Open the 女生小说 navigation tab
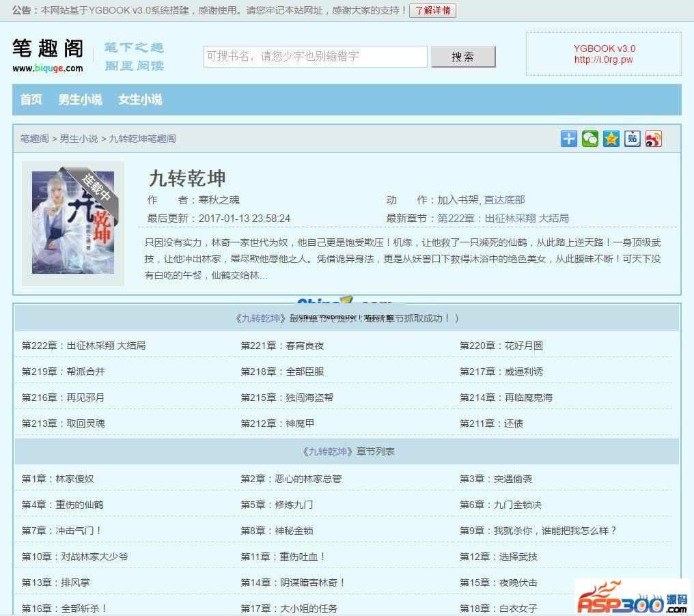The width and height of the screenshot is (694, 616). pos(140,100)
